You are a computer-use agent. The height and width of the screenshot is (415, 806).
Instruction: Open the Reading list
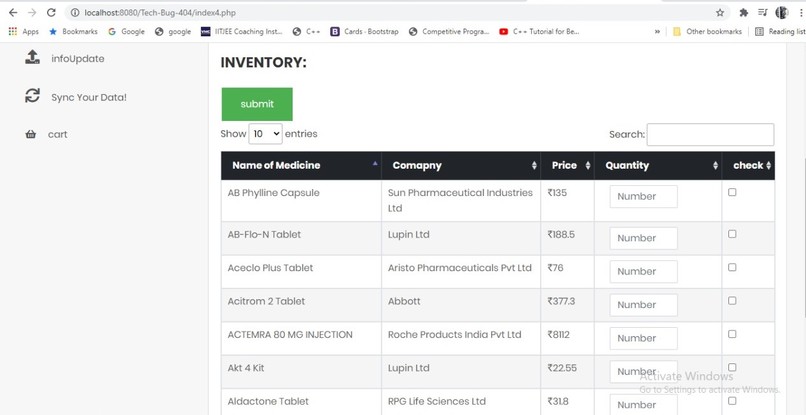pyautogui.click(x=780, y=31)
